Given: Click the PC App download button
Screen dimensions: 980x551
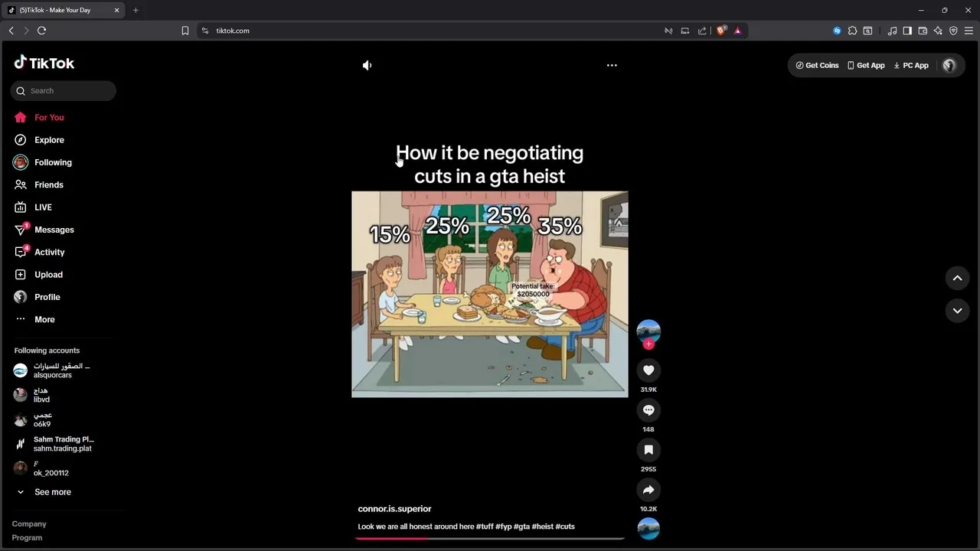Looking at the screenshot, I should tap(911, 66).
